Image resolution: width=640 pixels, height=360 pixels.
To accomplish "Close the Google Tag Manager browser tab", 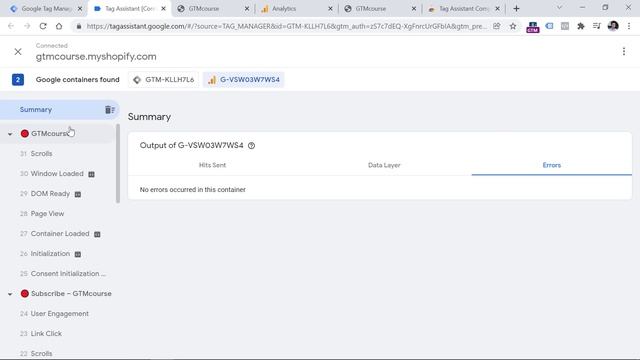I will click(80, 9).
